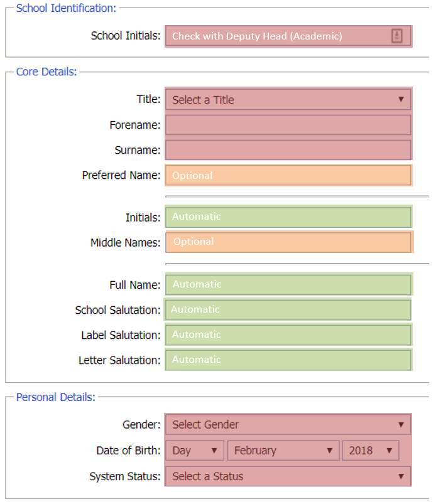
Task: Click the Select Gender dropdown arrow
Action: point(401,424)
